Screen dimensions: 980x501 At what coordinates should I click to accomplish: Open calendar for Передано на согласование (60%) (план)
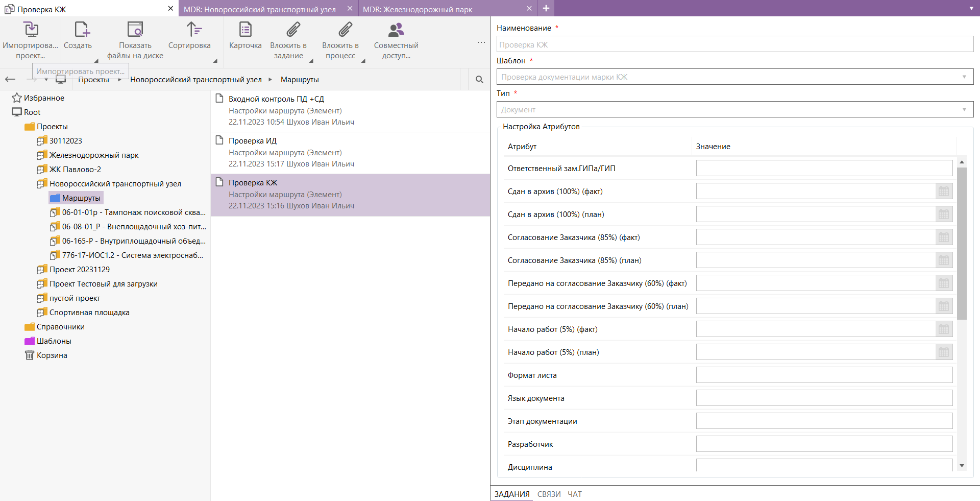944,306
